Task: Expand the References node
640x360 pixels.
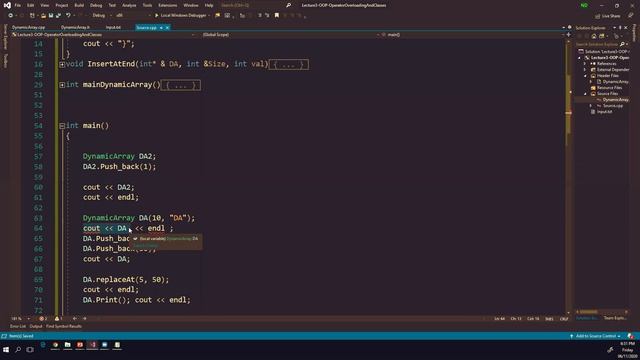Action: [x=585, y=64]
